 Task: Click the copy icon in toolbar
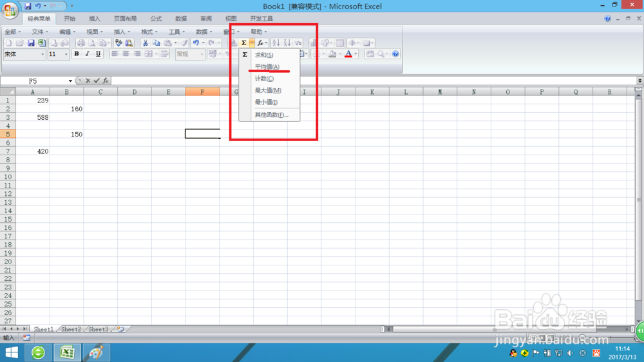156,43
